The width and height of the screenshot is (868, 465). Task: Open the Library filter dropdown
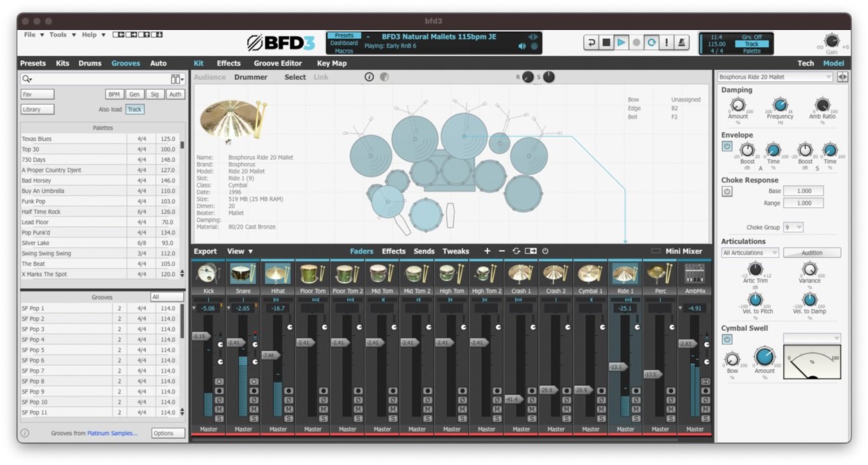click(x=37, y=110)
